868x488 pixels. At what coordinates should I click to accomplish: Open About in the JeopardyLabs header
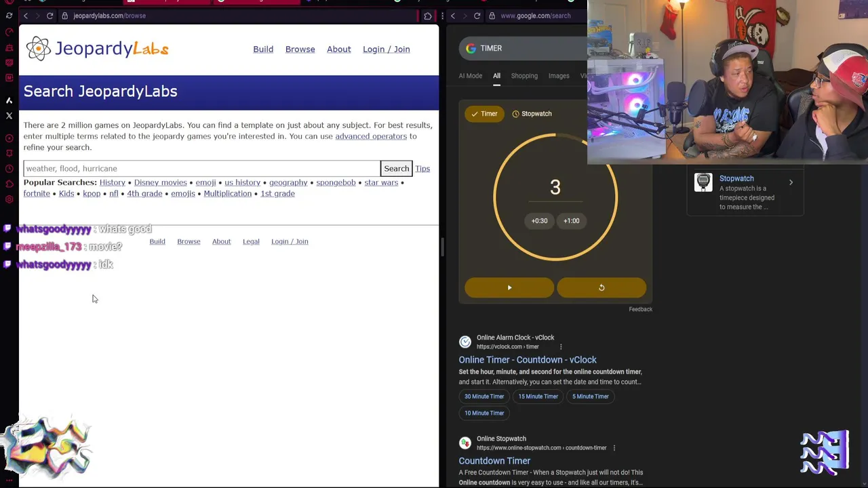click(x=339, y=49)
